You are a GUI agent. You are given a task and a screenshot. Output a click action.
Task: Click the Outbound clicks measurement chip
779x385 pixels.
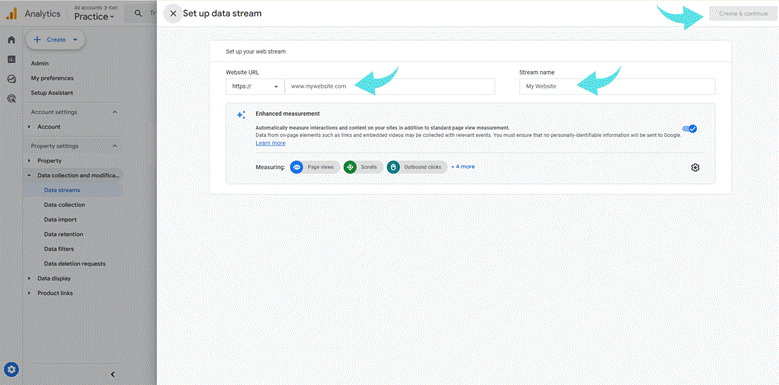click(x=417, y=167)
